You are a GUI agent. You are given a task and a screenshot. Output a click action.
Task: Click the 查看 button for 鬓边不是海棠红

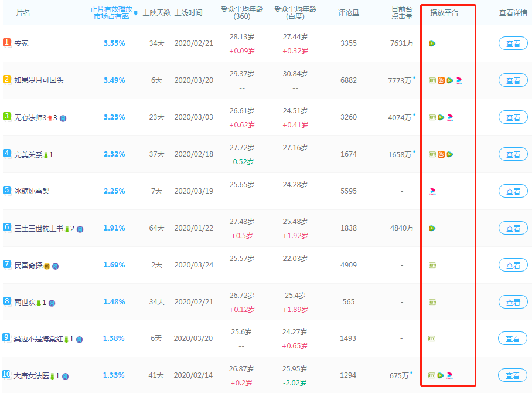[512, 338]
